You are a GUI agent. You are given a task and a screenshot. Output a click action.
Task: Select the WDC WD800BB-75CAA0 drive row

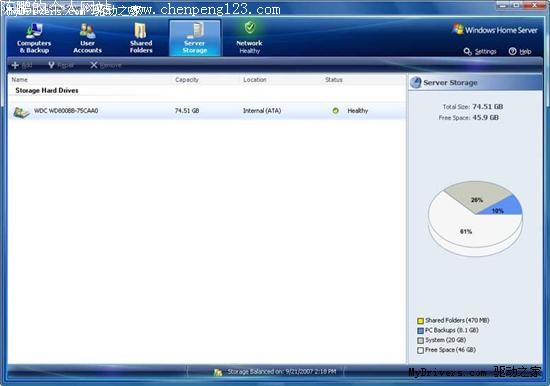pyautogui.click(x=207, y=111)
